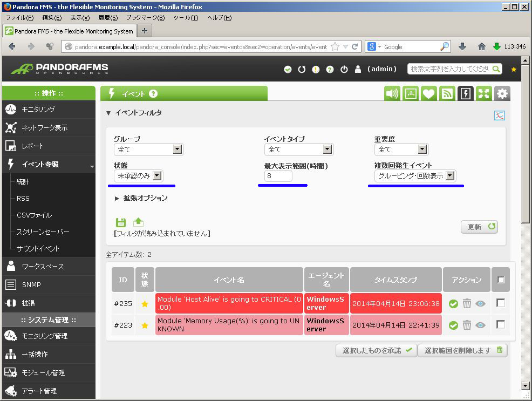Click the sound events speaker icon
The image size is (532, 401).
click(x=392, y=93)
